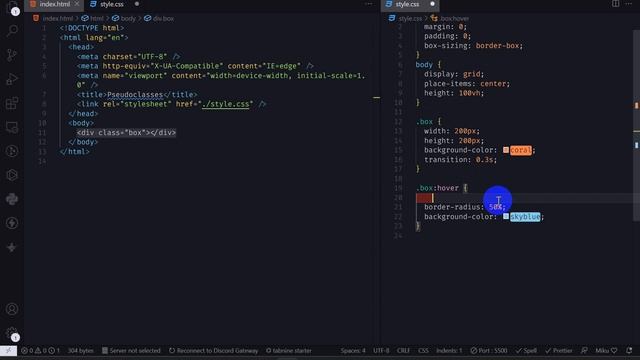Viewport: 640px width, 360px height.
Task: Open the skyblue color swatch picker
Action: pyautogui.click(x=506, y=216)
